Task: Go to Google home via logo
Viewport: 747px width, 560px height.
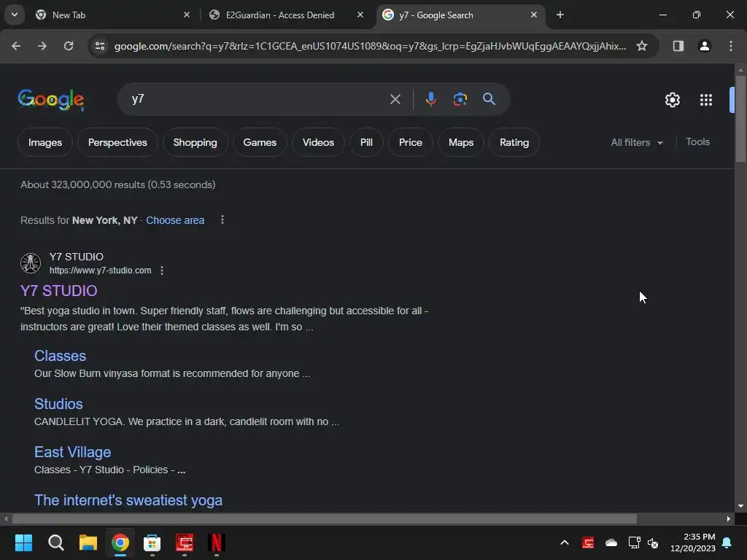Action: [x=51, y=99]
